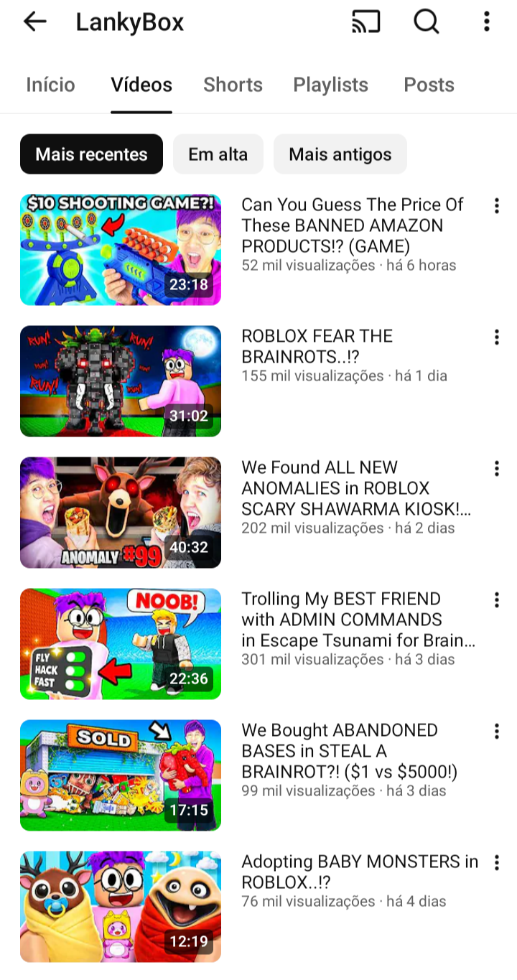The width and height of the screenshot is (517, 980).
Task: Open options for BANNED AMAZON PRODUCTS video
Action: coord(496,206)
